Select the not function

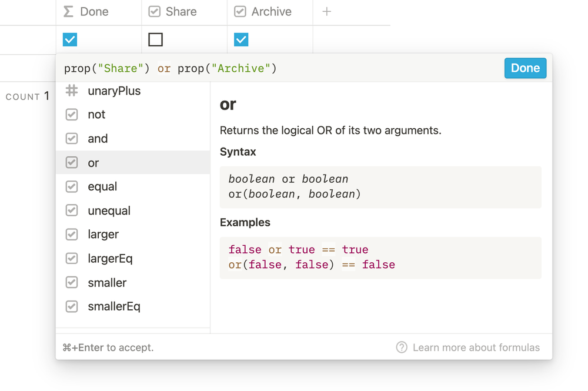(x=133, y=114)
